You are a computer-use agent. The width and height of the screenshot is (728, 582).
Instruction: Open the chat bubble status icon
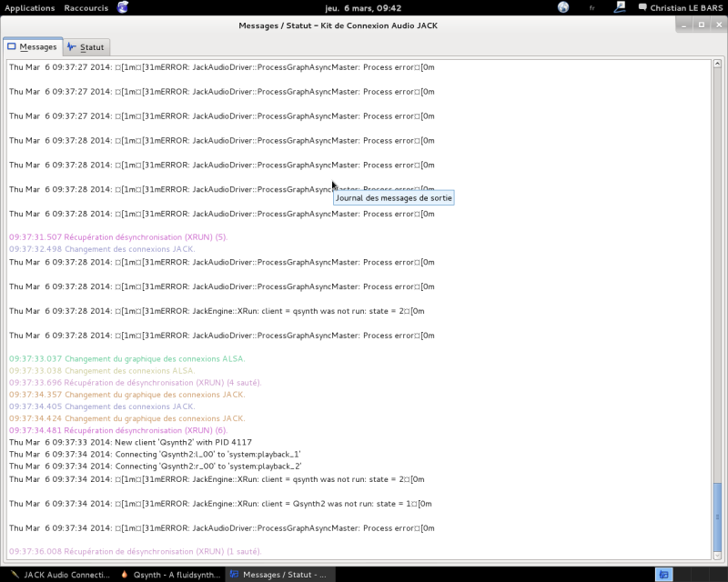click(642, 7)
